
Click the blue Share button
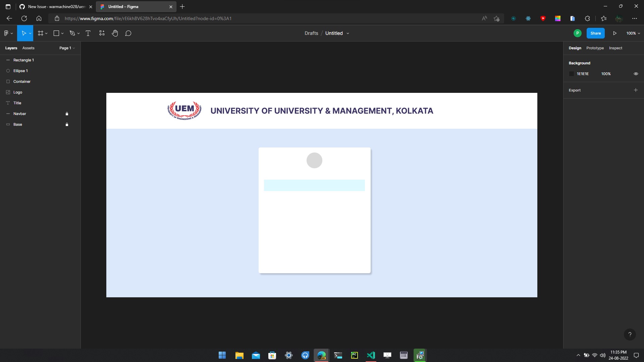tap(595, 33)
